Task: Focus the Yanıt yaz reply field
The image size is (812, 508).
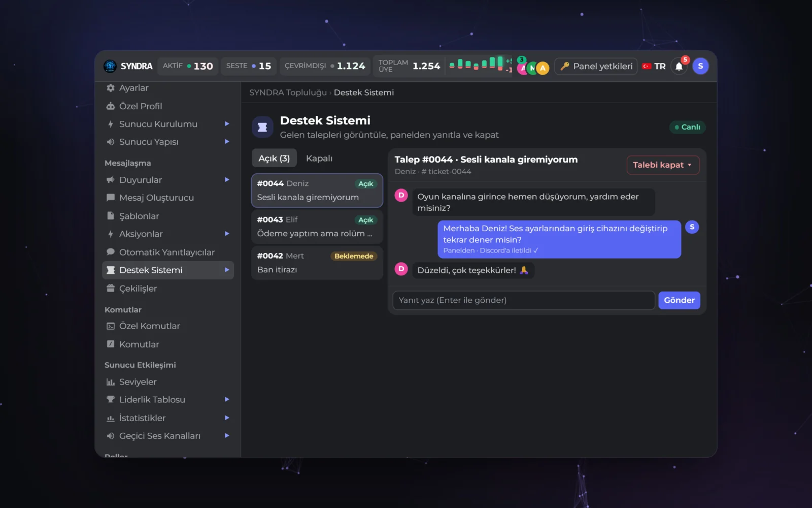Action: tap(523, 300)
